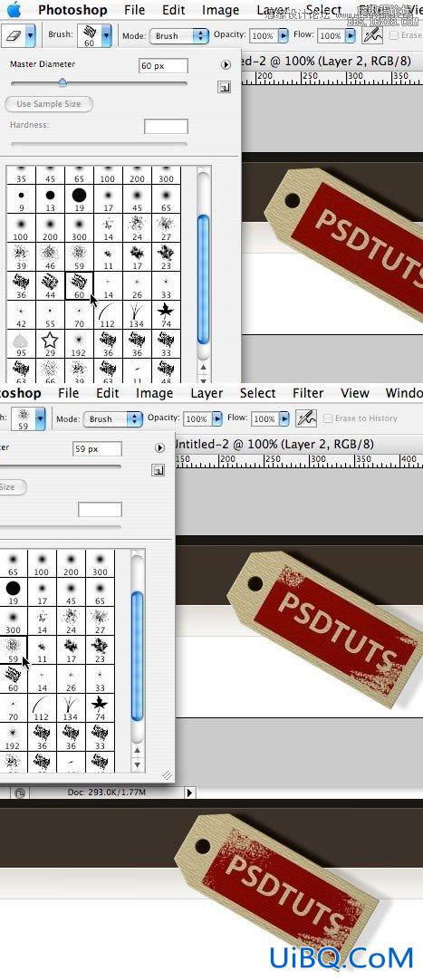Toggle Airbrush icon in 60 brush options bar
Viewport: 423px width, 980px height.
click(x=373, y=35)
